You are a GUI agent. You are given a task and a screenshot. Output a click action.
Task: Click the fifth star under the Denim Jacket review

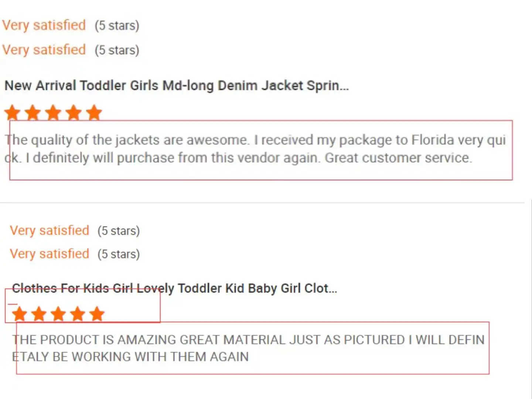[x=94, y=113]
